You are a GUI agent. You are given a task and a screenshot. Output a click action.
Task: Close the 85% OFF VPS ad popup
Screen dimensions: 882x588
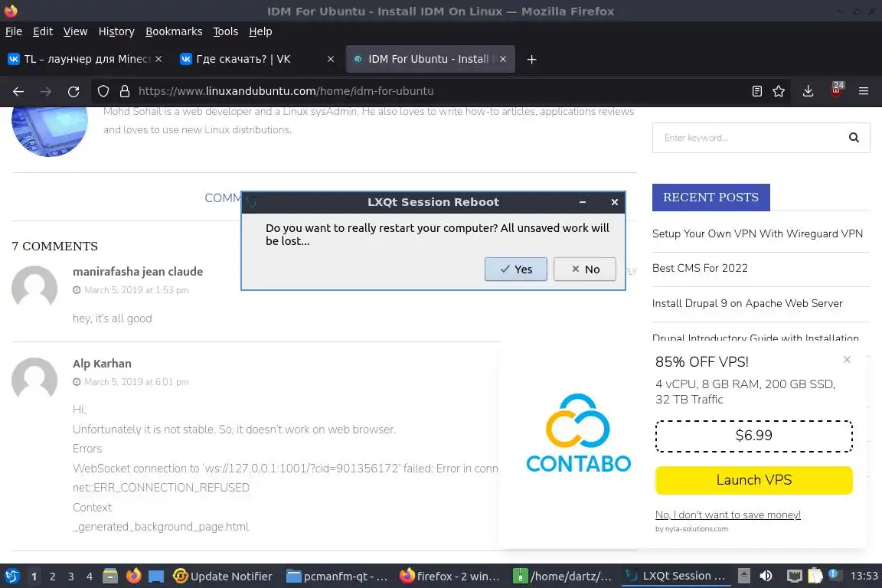tap(847, 360)
